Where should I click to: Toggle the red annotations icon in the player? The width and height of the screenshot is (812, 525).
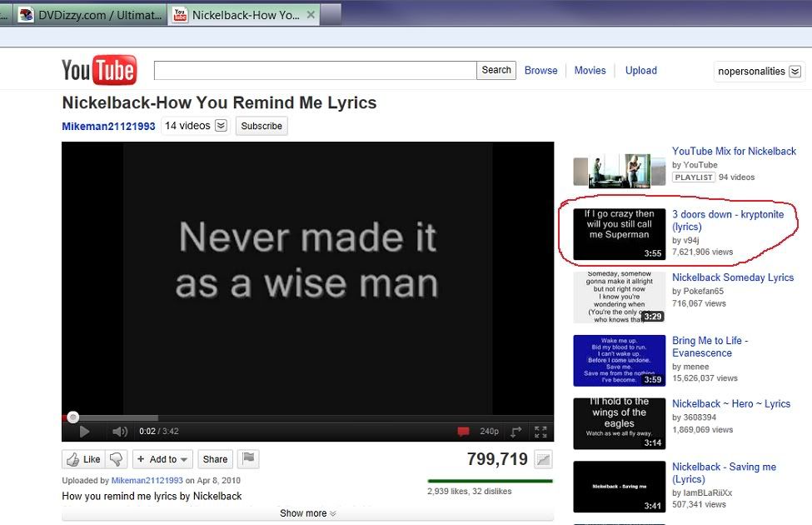[x=463, y=432]
